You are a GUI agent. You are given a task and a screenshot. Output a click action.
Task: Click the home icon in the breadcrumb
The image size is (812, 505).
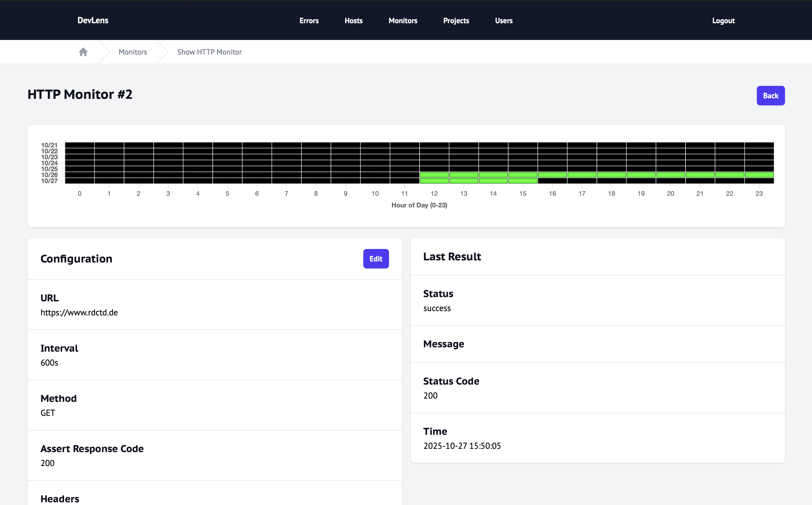tap(83, 52)
